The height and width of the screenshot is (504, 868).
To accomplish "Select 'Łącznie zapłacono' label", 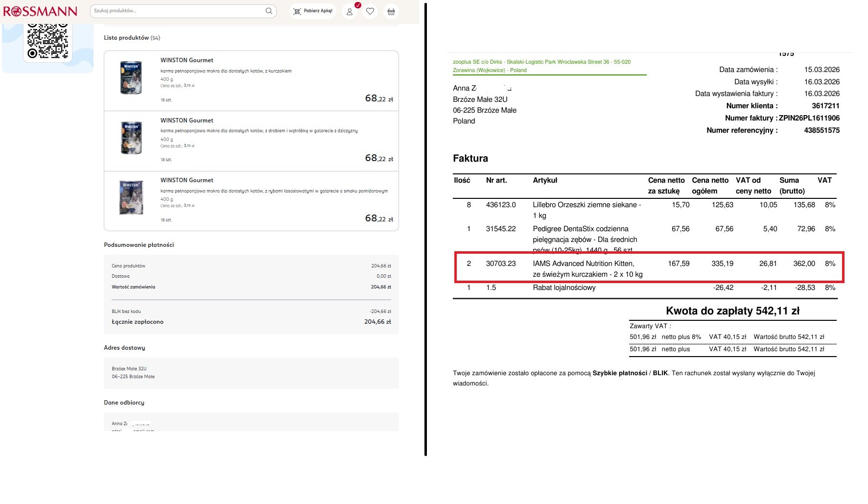I will click(x=138, y=322).
